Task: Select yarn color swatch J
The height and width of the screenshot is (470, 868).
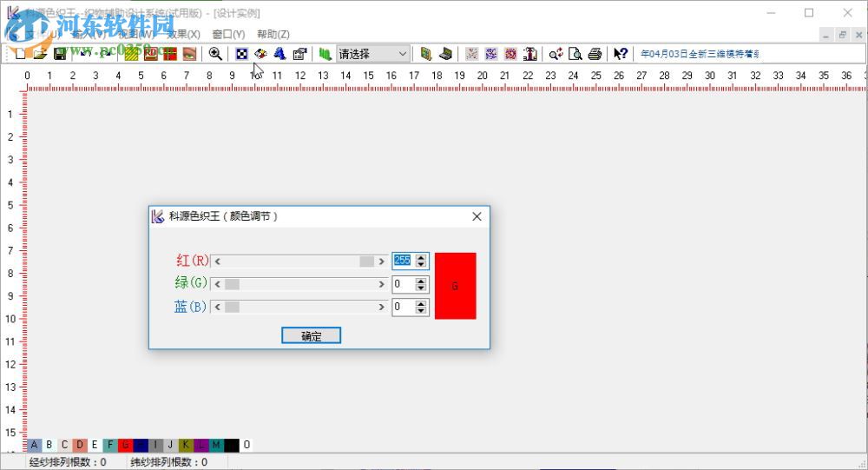Action: coord(170,445)
